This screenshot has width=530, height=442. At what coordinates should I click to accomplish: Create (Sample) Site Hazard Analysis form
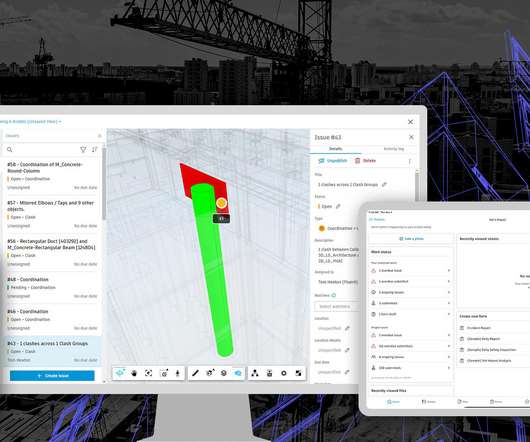pyautogui.click(x=493, y=361)
